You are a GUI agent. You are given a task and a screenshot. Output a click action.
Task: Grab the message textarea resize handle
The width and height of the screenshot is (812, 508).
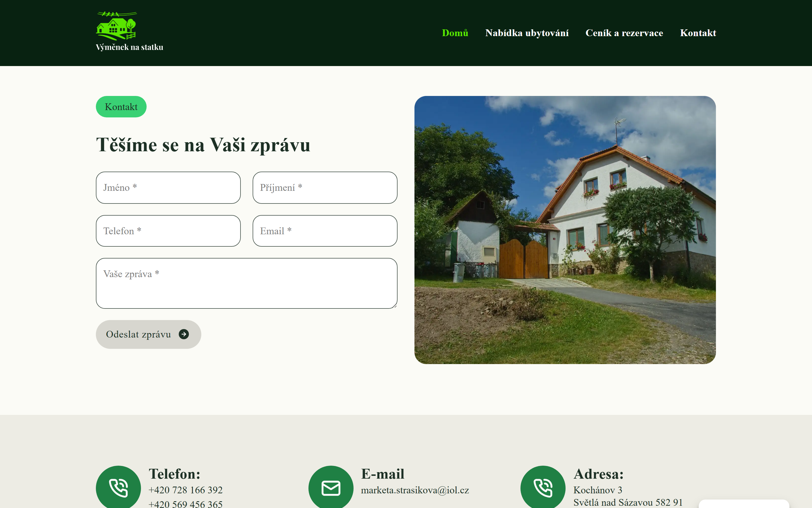pos(395,306)
